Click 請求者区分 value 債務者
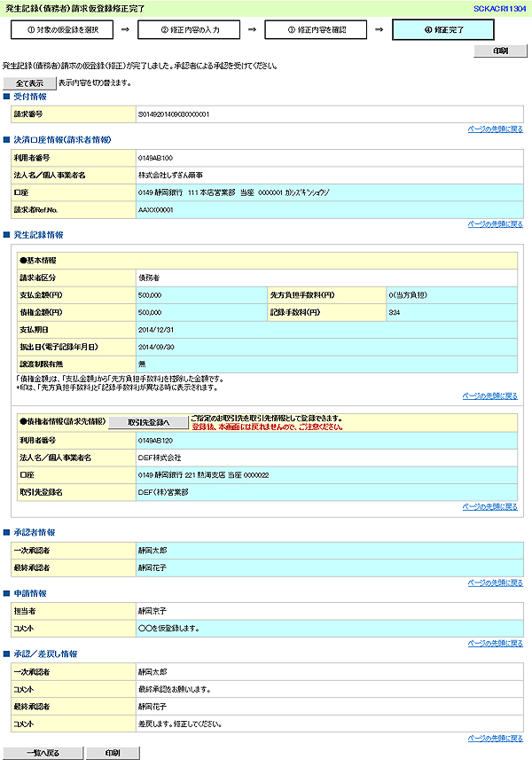The height and width of the screenshot is (767, 532). pyautogui.click(x=149, y=278)
